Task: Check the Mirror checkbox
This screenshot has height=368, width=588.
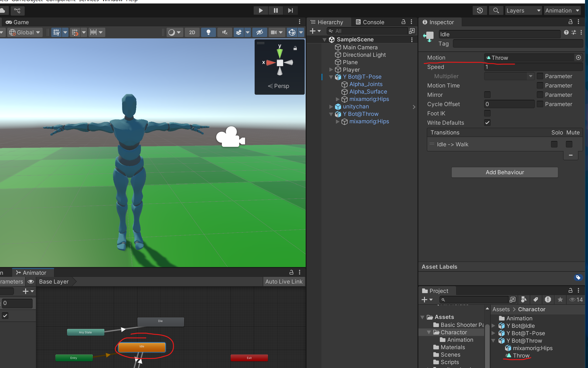Action: tap(487, 95)
